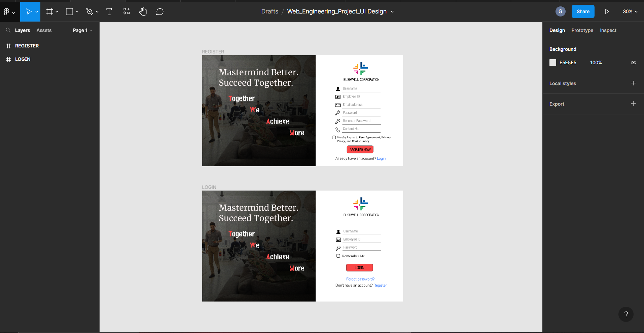
Task: Select the Pen tool
Action: (x=89, y=11)
